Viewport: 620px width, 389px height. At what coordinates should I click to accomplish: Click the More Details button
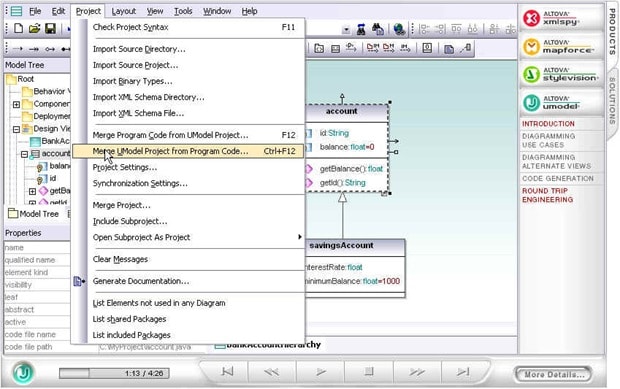554,374
